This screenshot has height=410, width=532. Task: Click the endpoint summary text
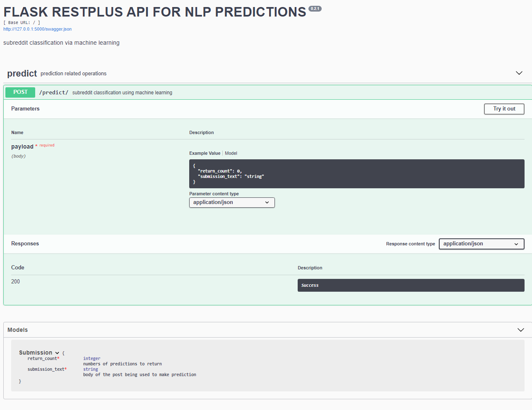point(122,93)
